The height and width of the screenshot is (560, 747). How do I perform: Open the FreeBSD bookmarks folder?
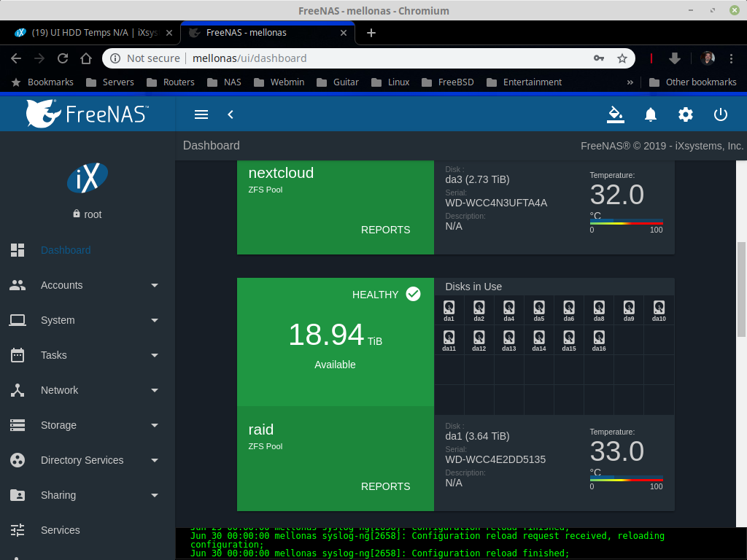(x=448, y=82)
